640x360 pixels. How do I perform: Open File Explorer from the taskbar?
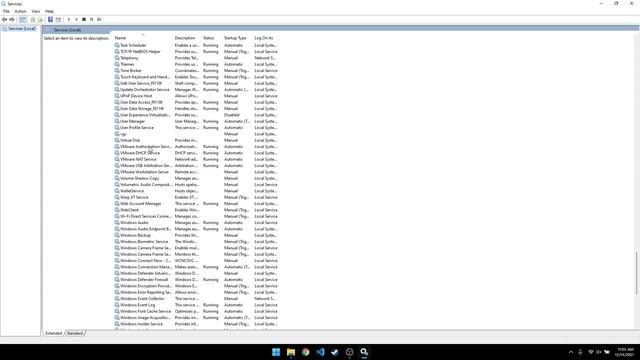291,352
